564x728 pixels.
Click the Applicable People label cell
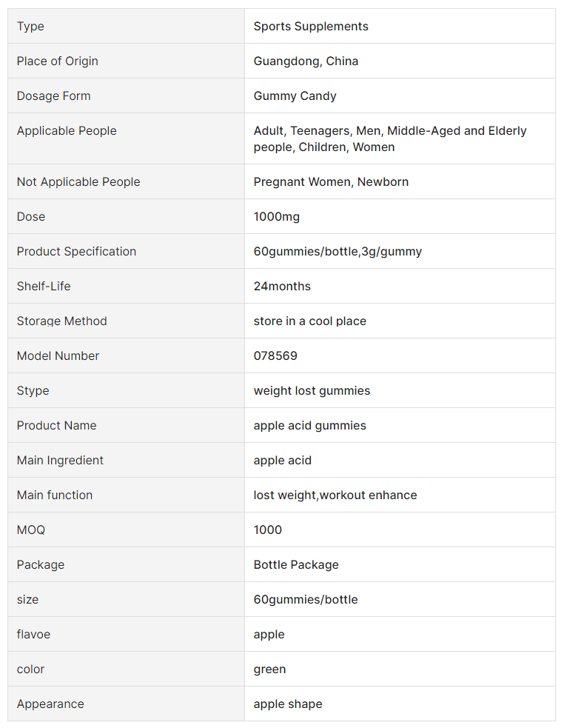pyautogui.click(x=127, y=138)
